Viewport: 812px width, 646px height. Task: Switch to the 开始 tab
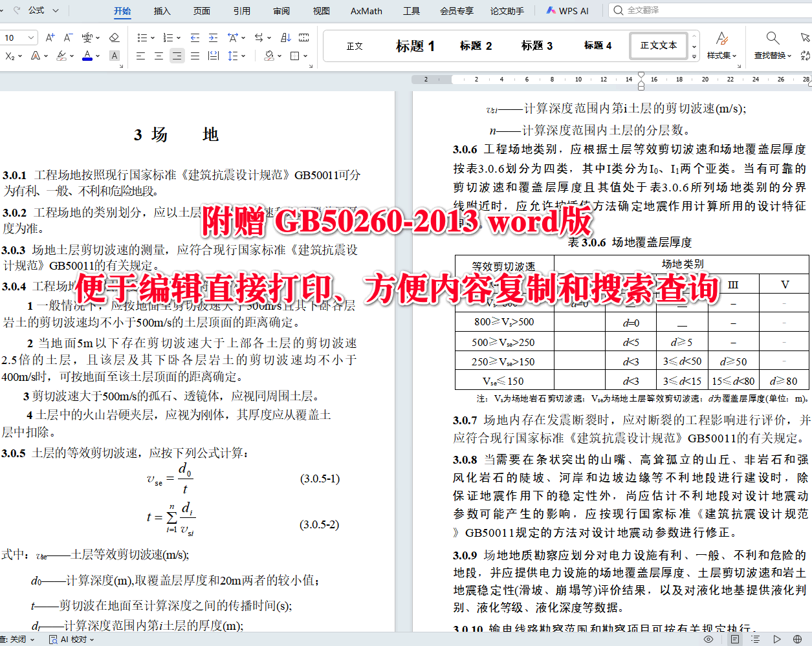[x=122, y=11]
